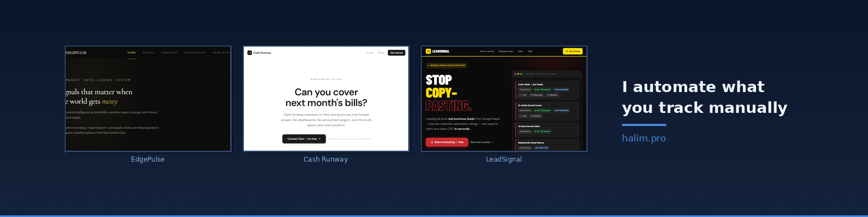Image resolution: width=868 pixels, height=217 pixels.
Task: Open the Cash Runway site thumbnail
Action: coord(326,99)
